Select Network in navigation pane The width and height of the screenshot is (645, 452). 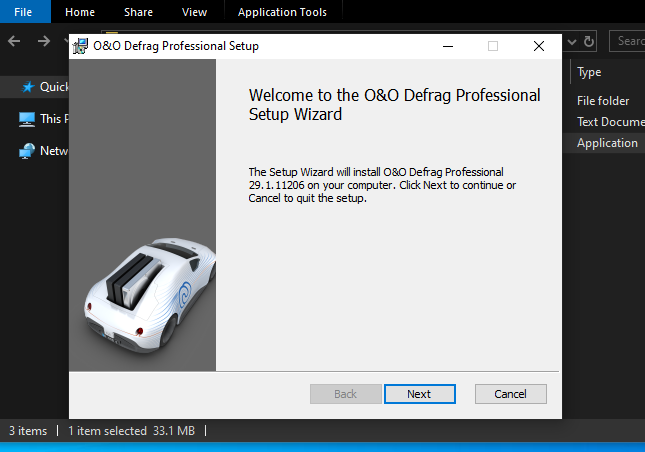tap(35, 151)
